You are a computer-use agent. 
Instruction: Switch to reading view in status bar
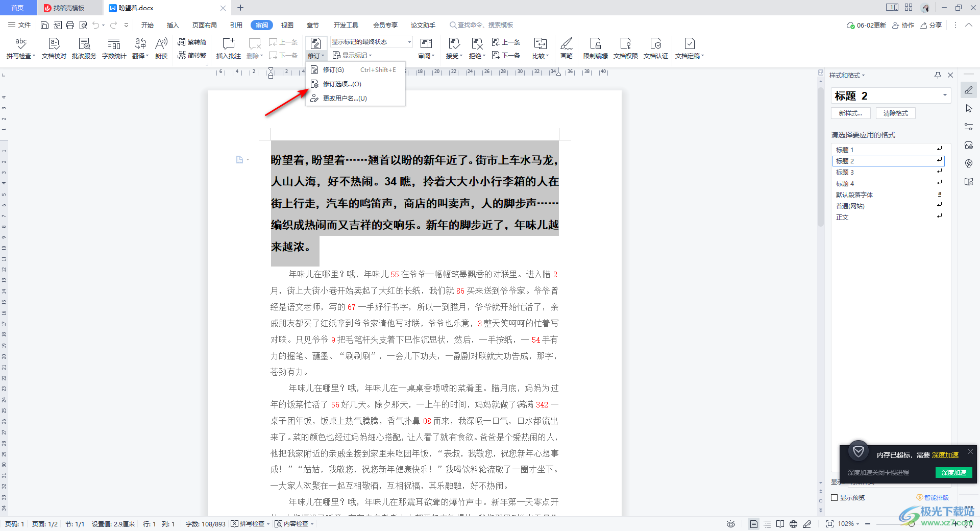click(780, 524)
